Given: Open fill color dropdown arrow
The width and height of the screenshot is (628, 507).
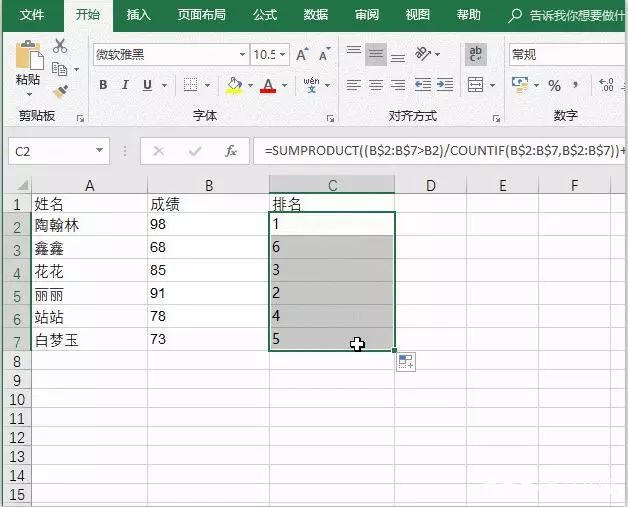Looking at the screenshot, I should pyautogui.click(x=250, y=85).
